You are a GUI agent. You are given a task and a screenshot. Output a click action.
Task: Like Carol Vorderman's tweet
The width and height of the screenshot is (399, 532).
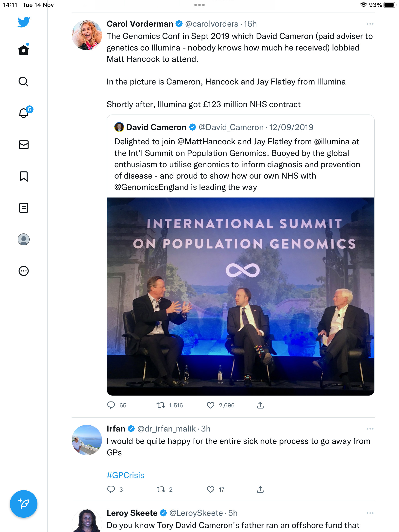211,405
